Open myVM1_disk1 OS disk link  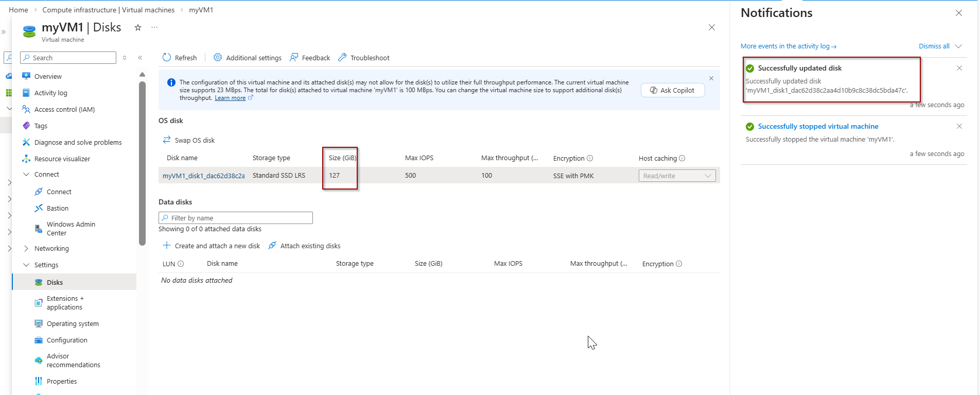tap(204, 176)
